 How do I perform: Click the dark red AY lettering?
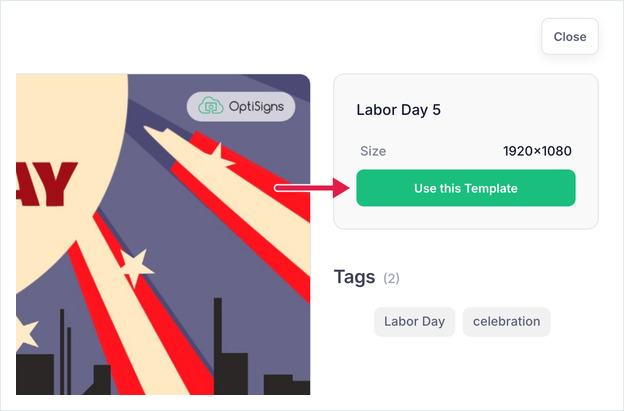click(47, 184)
